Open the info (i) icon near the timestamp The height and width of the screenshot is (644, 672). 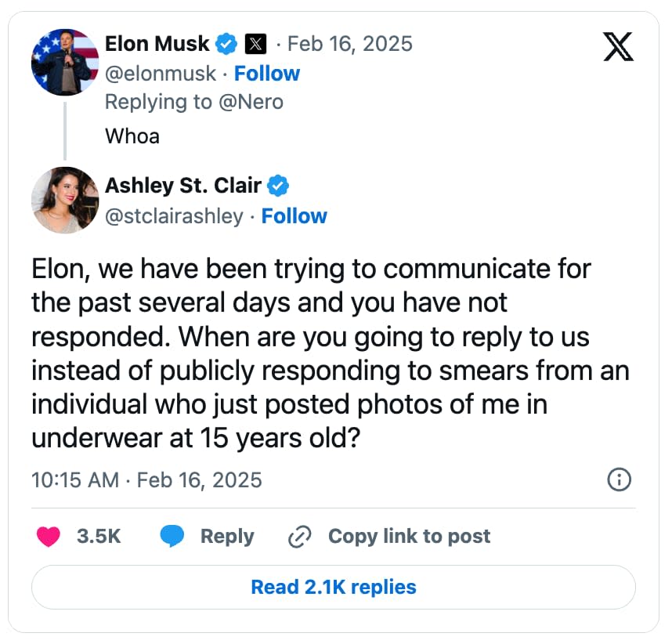(618, 480)
